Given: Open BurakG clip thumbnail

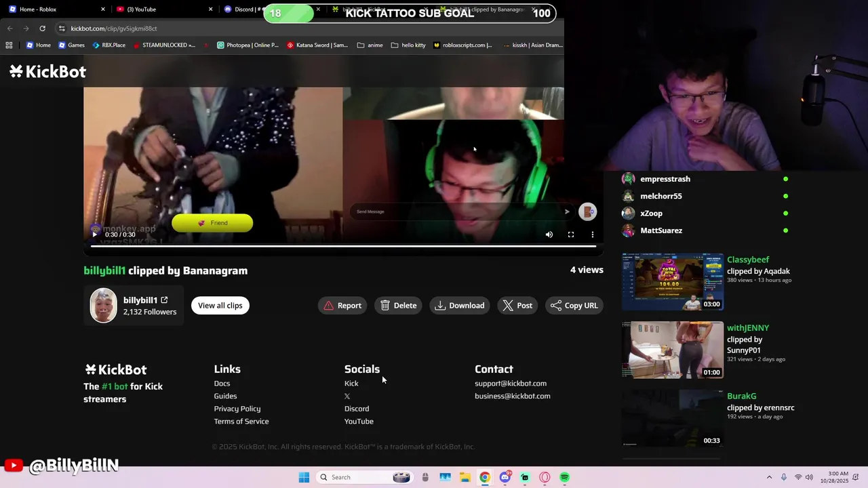Looking at the screenshot, I should (673, 418).
